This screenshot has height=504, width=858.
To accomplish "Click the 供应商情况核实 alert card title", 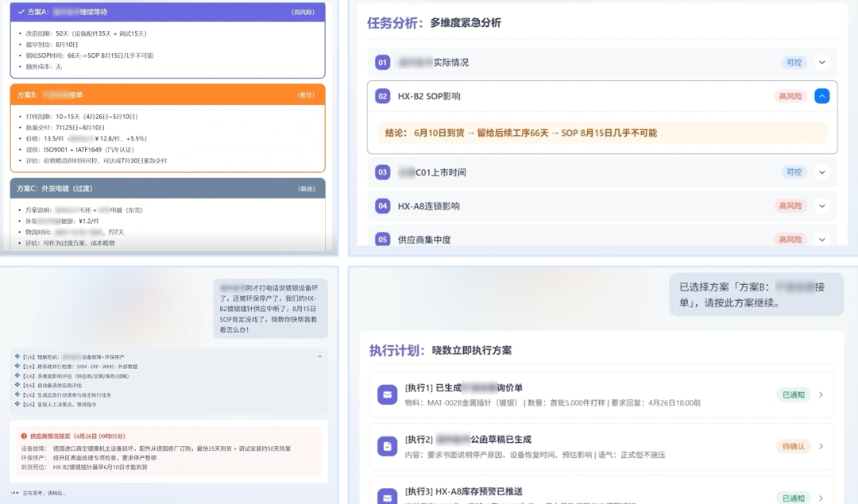I will tap(78, 437).
